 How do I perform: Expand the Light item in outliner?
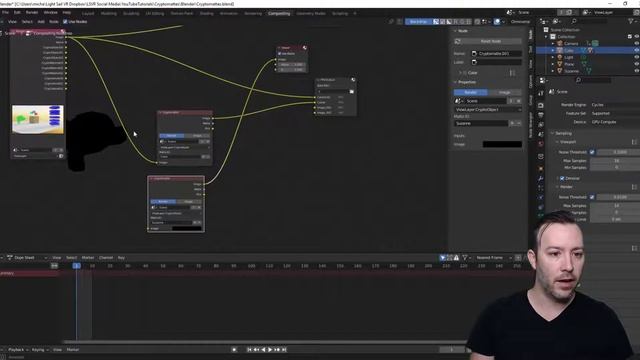(x=553, y=57)
